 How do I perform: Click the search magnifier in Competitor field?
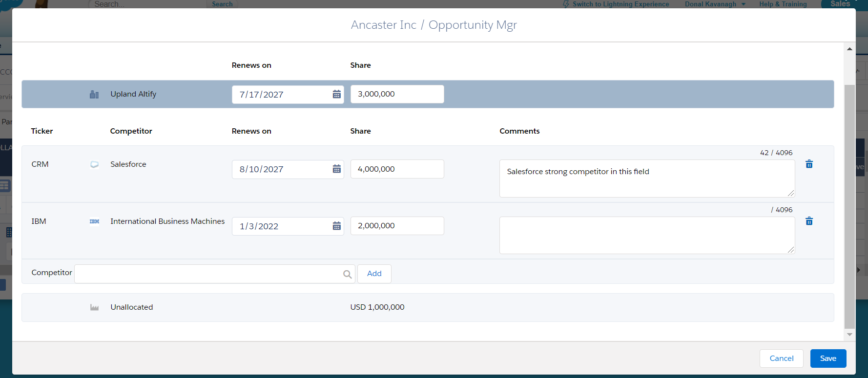(x=348, y=274)
